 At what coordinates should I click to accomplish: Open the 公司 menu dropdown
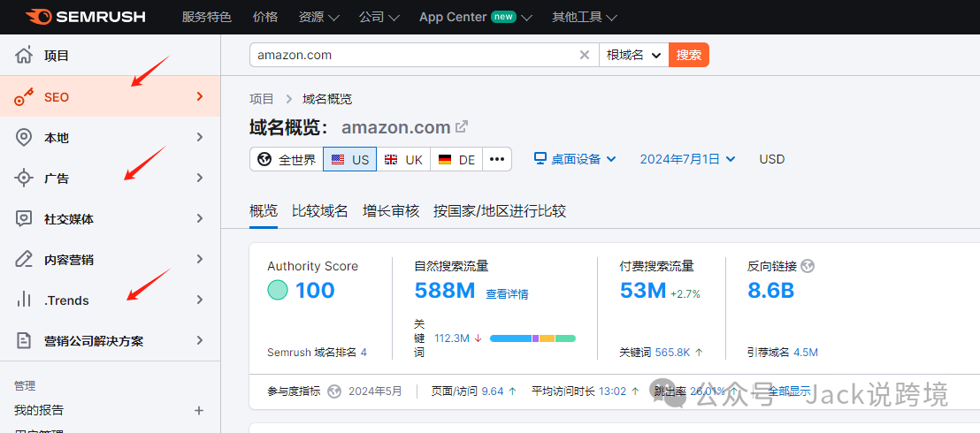pyautogui.click(x=379, y=17)
